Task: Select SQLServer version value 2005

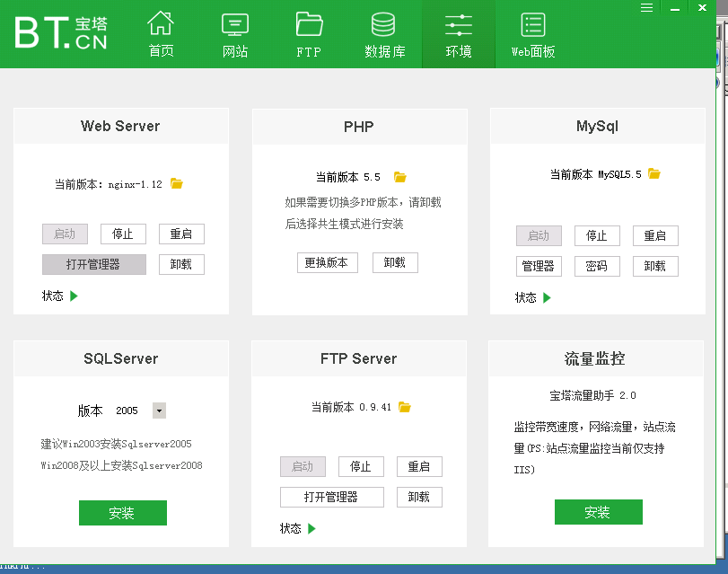Action: (127, 411)
